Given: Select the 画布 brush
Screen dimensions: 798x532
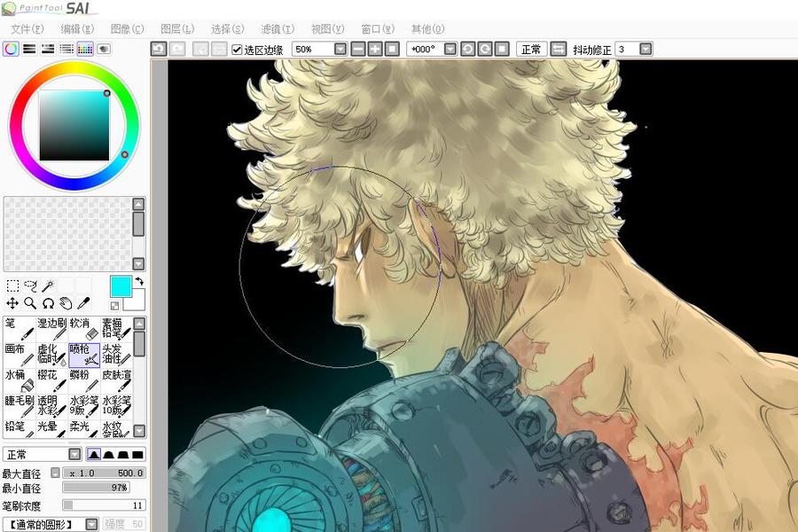Looking at the screenshot, I should tap(19, 355).
